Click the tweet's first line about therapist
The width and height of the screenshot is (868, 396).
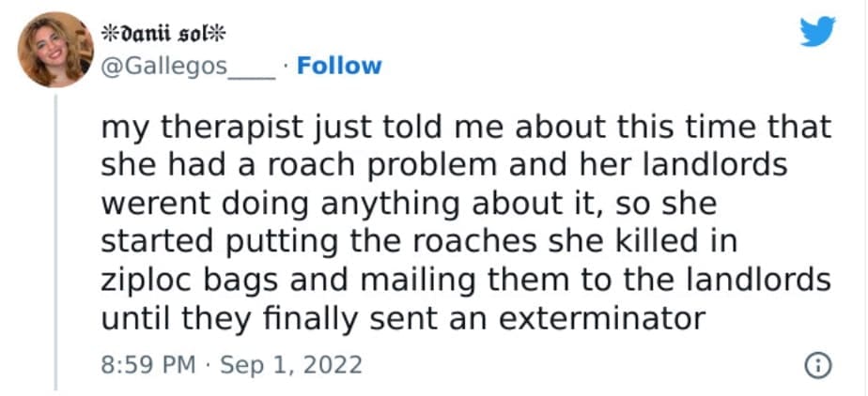tap(465, 127)
